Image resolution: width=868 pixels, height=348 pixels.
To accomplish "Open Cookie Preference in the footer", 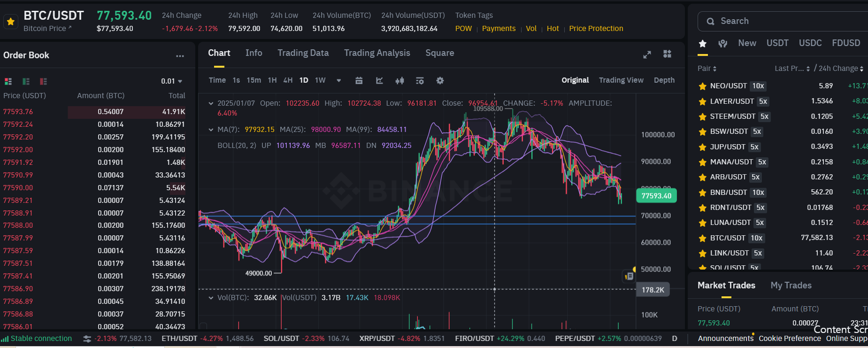I will 790,339.
